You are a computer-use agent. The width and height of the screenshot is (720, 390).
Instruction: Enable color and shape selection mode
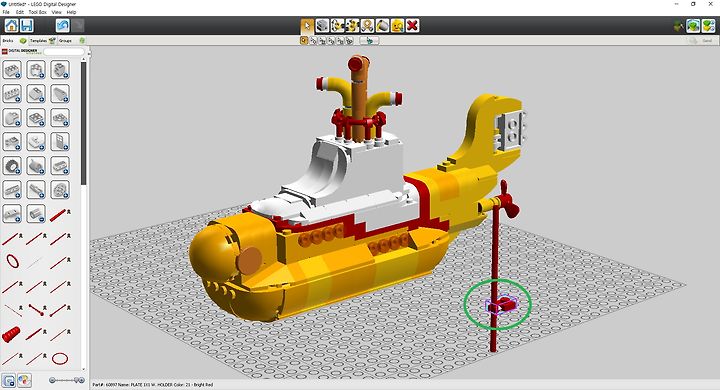(350, 40)
